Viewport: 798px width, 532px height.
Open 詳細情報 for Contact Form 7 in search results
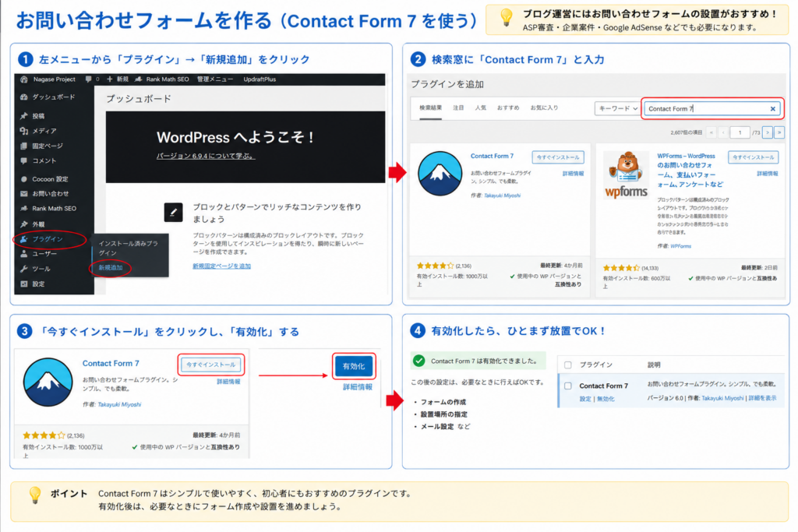coord(573,174)
